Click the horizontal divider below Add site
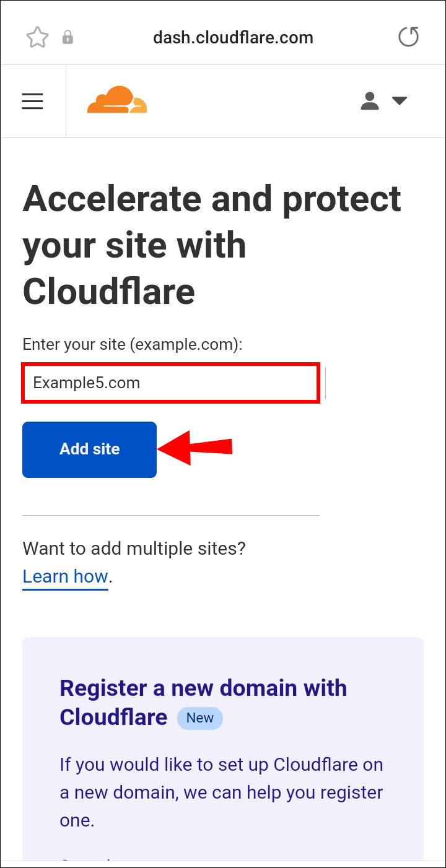The image size is (446, 868). (x=171, y=515)
